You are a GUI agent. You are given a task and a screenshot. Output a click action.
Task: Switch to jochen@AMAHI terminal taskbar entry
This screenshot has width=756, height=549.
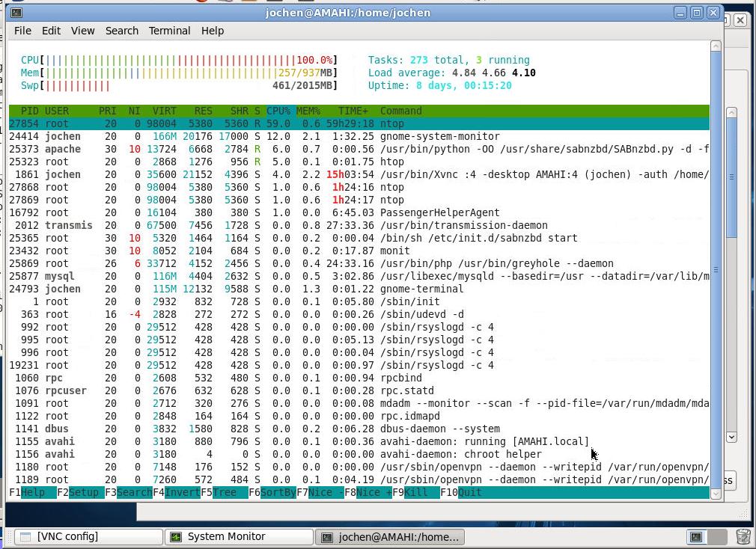(389, 537)
